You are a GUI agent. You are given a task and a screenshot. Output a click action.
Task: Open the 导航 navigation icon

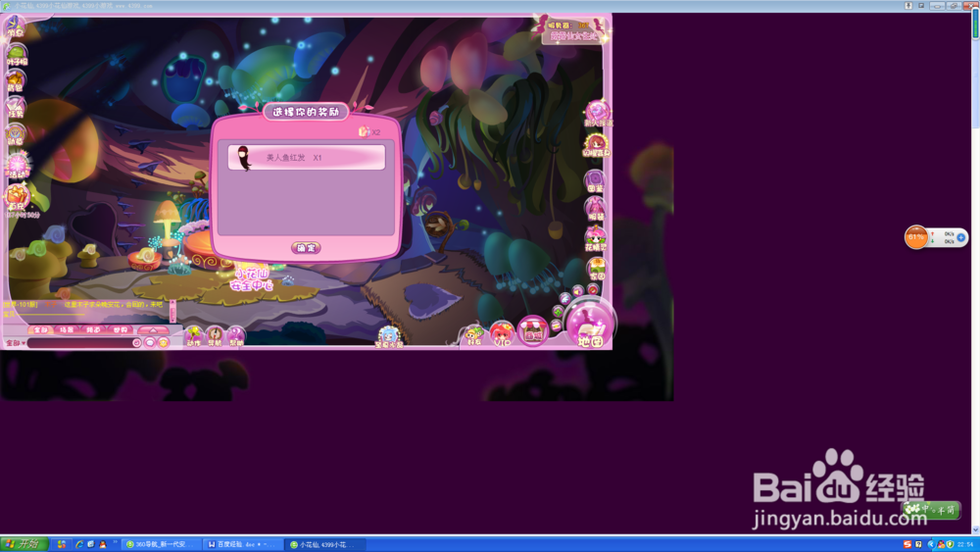(x=215, y=336)
